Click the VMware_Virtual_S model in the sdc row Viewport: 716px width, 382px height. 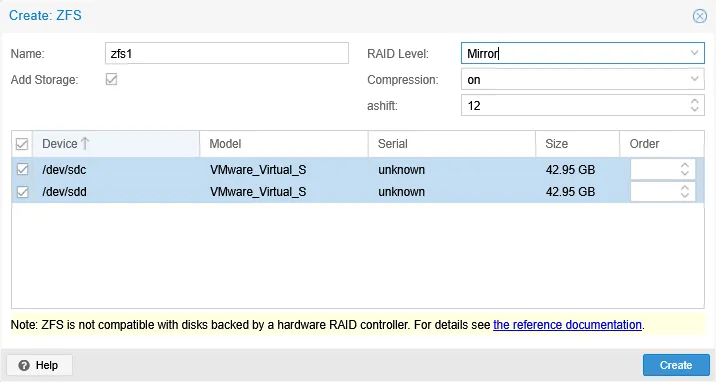pyautogui.click(x=258, y=170)
